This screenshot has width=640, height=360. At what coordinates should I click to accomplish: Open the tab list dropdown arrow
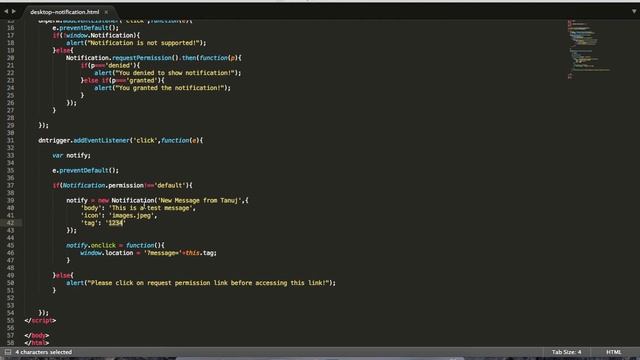pyautogui.click(x=634, y=11)
